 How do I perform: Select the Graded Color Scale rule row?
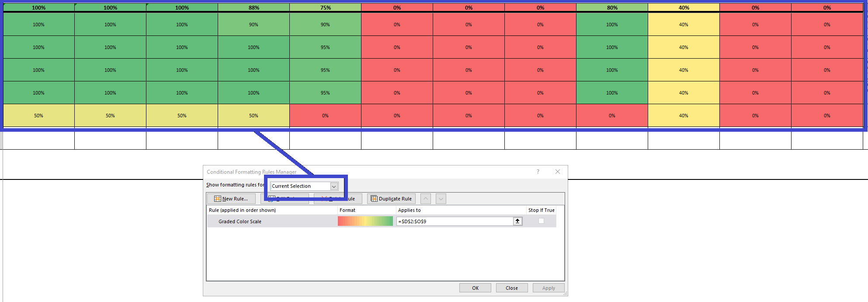[381, 221]
